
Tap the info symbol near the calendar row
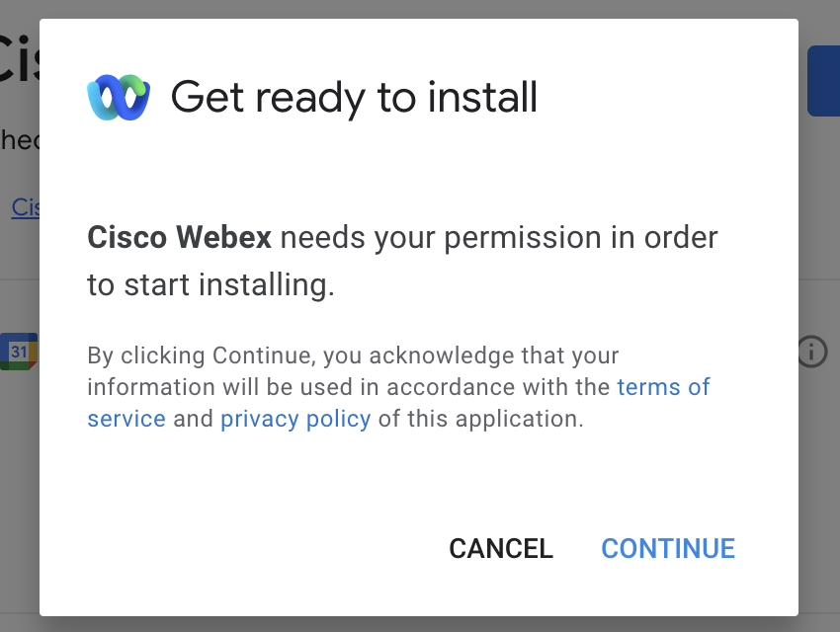(x=810, y=353)
